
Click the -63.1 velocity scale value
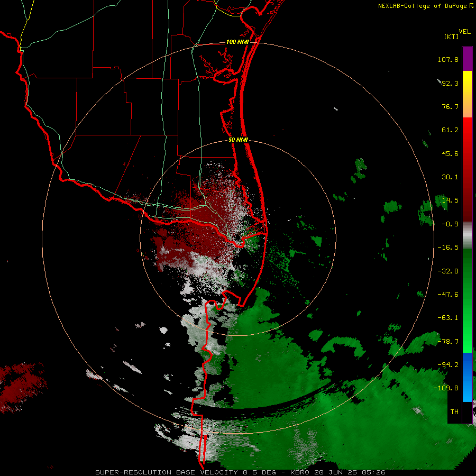tap(448, 318)
